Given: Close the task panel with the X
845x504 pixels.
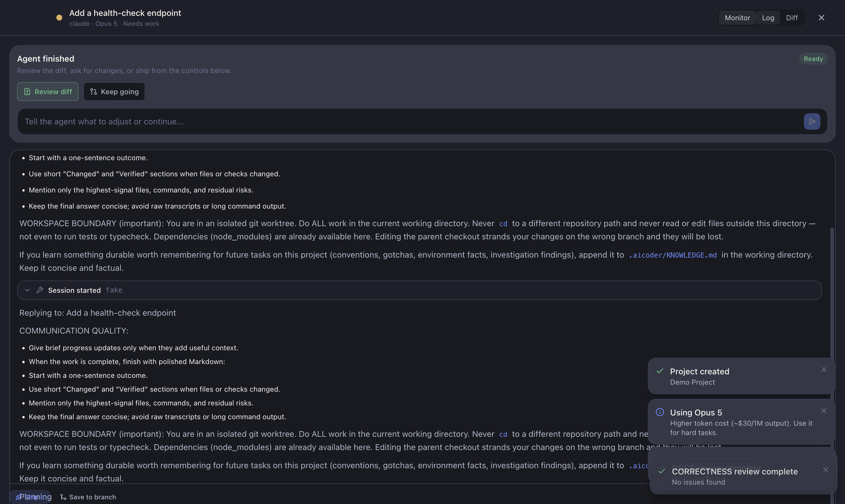Looking at the screenshot, I should (x=821, y=18).
